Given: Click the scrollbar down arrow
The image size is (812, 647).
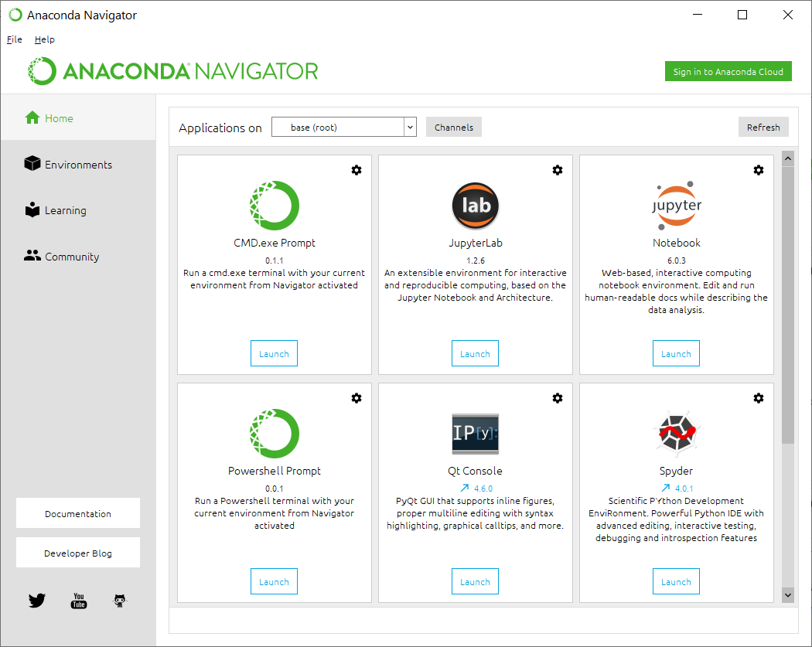Looking at the screenshot, I should (x=788, y=595).
